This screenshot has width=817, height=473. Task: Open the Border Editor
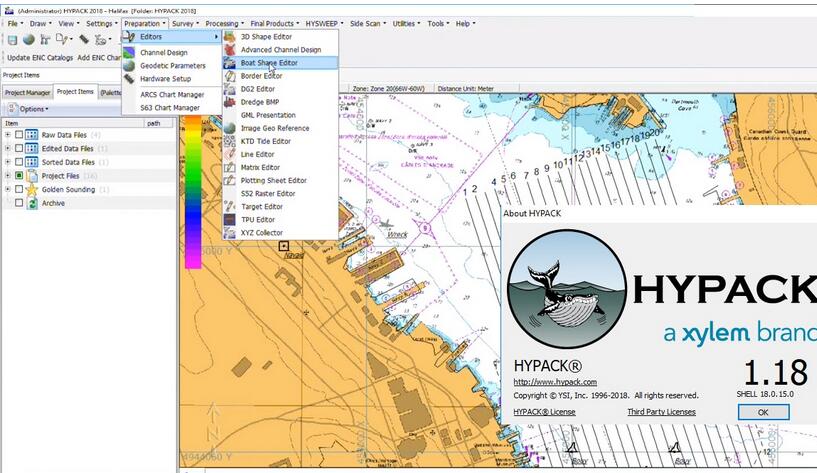(x=281, y=76)
